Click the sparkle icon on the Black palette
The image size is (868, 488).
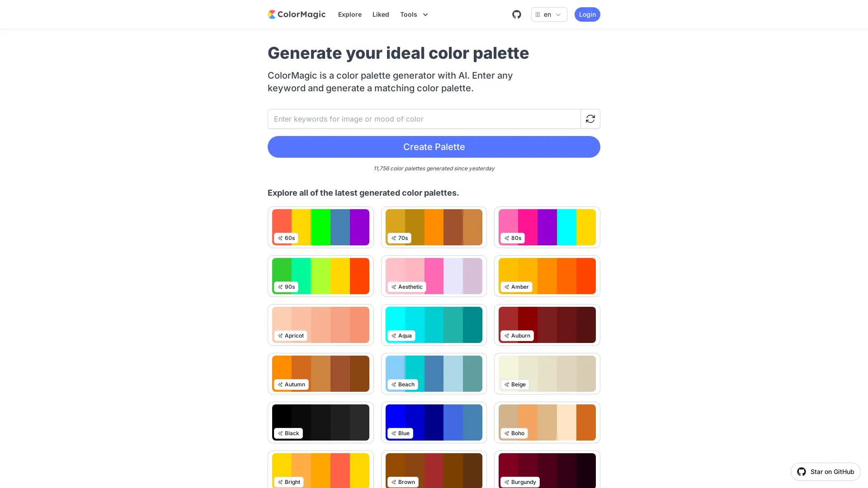(280, 433)
